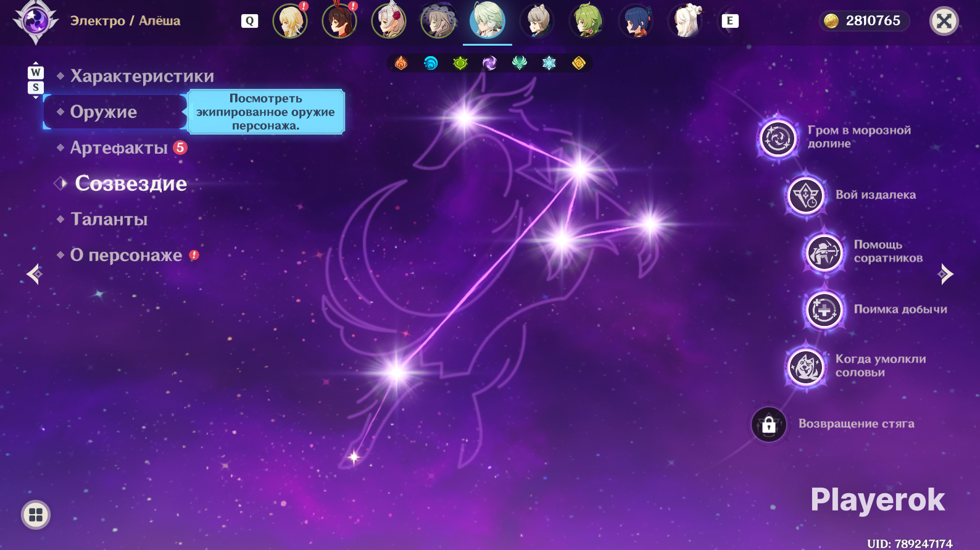Image resolution: width=980 pixels, height=550 pixels.
Task: Filter characters by Electro element icon
Action: point(490,63)
